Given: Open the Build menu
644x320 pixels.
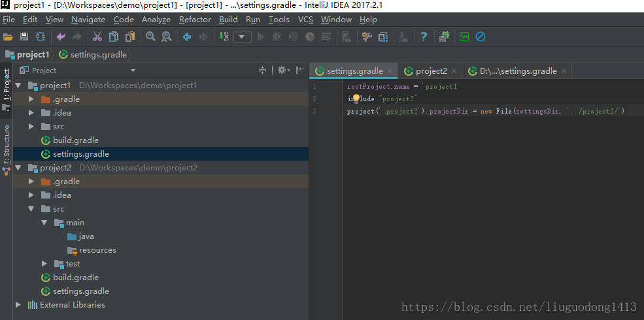Looking at the screenshot, I should pos(228,20).
